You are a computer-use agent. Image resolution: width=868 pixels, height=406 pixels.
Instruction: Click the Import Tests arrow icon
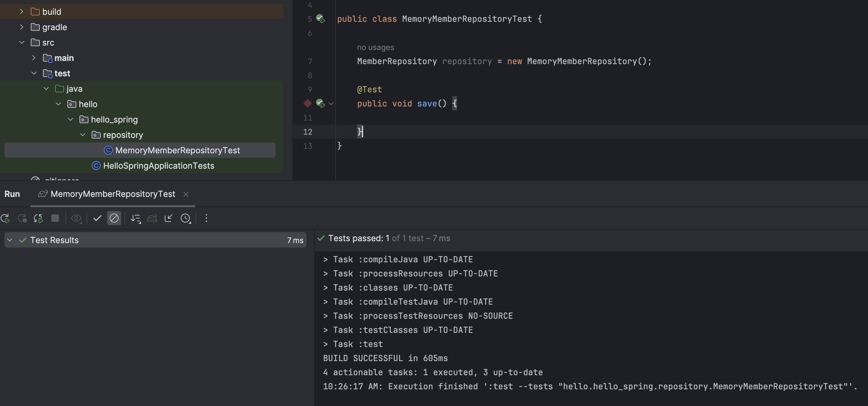[x=169, y=218]
